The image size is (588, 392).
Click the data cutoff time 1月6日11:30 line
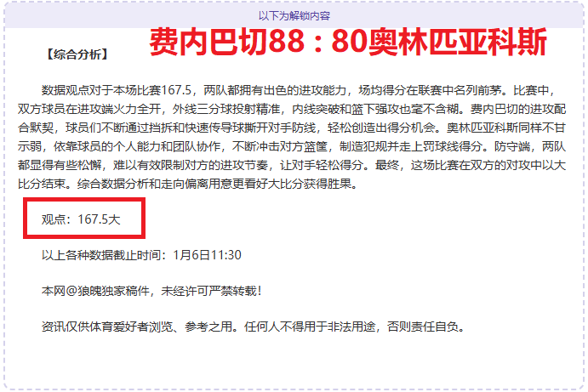(141, 255)
